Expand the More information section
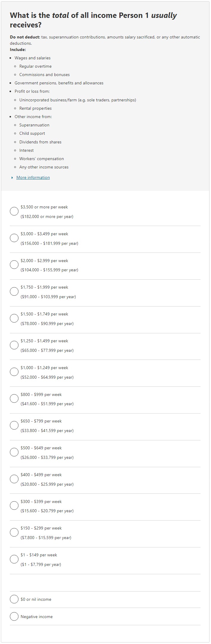 33,177
